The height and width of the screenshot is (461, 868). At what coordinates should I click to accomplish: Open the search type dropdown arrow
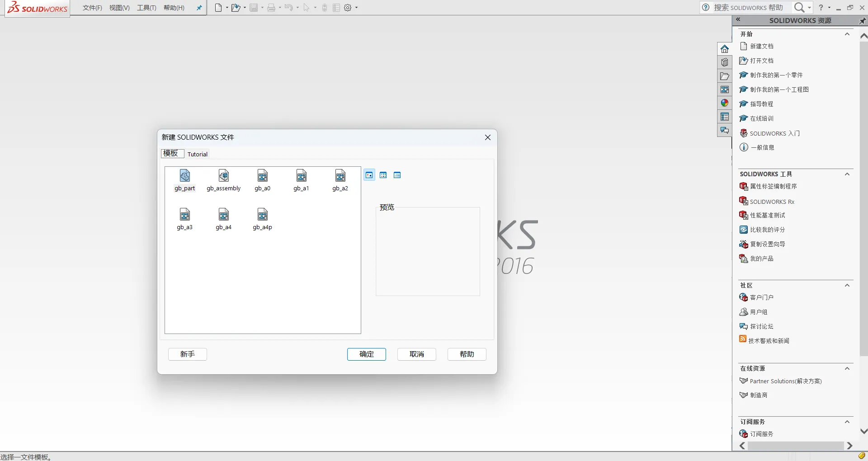809,7
